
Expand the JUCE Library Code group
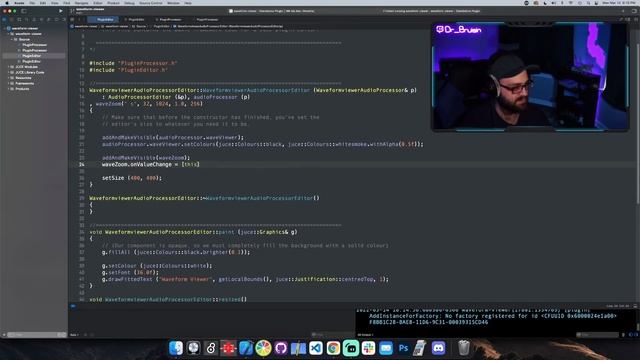click(9, 72)
